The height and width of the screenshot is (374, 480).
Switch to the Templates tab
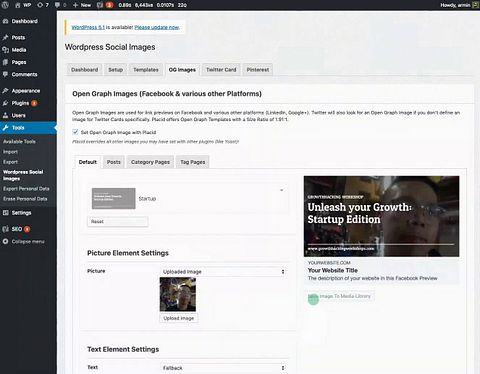(146, 70)
